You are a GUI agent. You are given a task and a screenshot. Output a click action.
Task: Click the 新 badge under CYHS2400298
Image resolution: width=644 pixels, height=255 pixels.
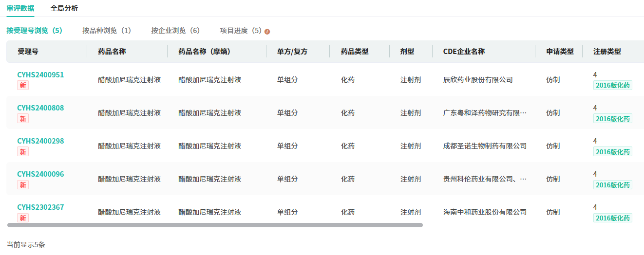click(x=23, y=152)
